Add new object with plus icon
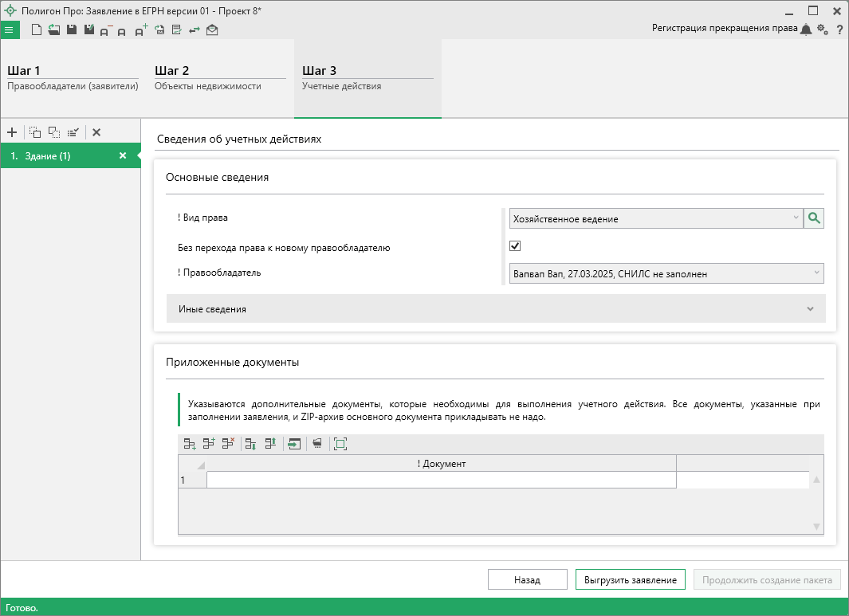This screenshot has height=616, width=849. point(12,132)
